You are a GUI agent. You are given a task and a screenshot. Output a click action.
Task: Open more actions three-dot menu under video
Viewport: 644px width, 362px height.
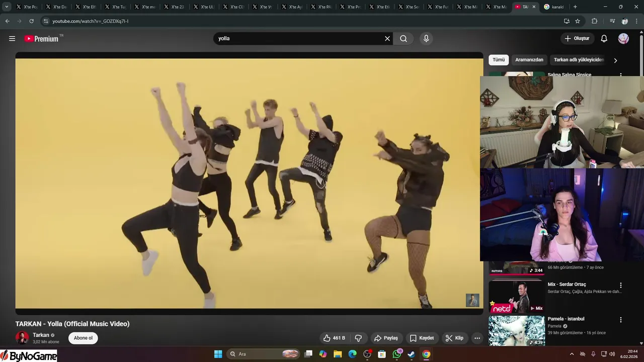point(477,338)
